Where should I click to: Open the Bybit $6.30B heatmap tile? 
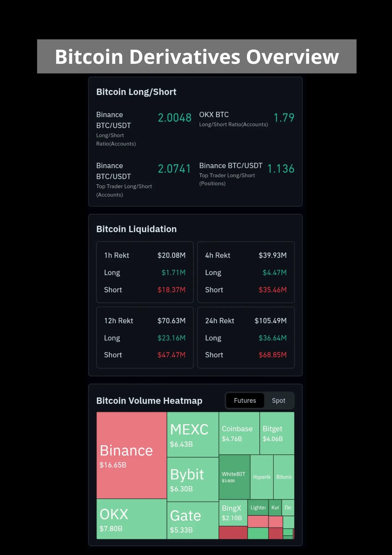coord(193,479)
